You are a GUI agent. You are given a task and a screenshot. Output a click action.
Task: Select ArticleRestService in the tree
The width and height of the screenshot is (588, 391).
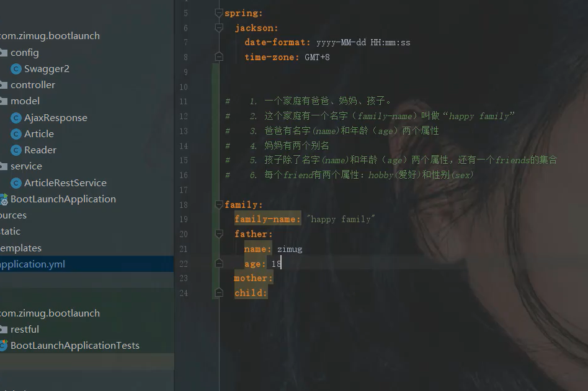pos(65,183)
